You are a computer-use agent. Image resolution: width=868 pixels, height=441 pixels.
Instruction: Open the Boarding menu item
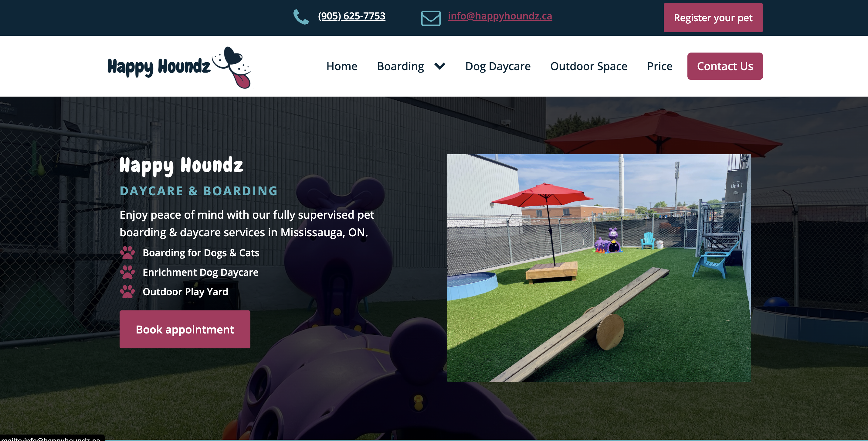[x=400, y=66]
